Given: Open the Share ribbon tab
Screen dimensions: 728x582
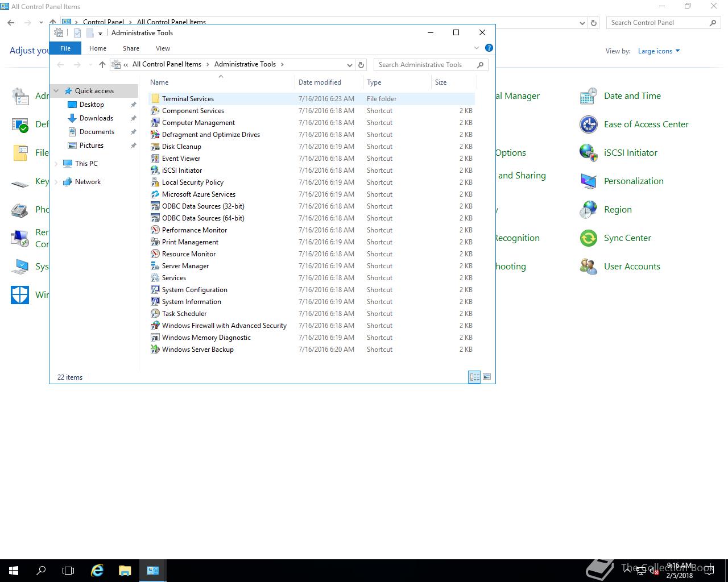Looking at the screenshot, I should coord(131,48).
